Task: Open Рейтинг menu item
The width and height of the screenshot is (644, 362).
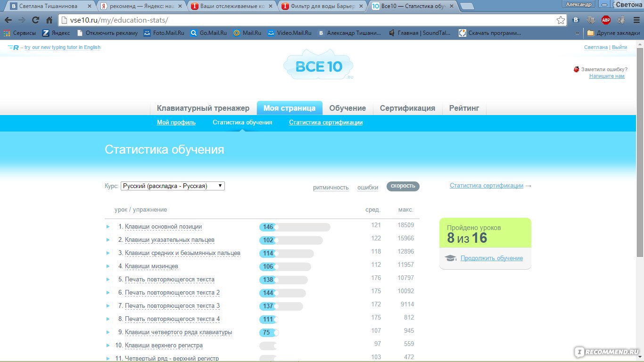Action: click(x=464, y=108)
